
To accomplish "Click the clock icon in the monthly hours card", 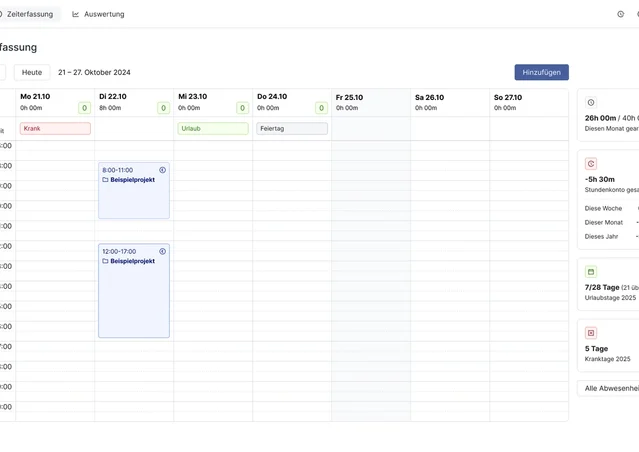I will click(591, 103).
